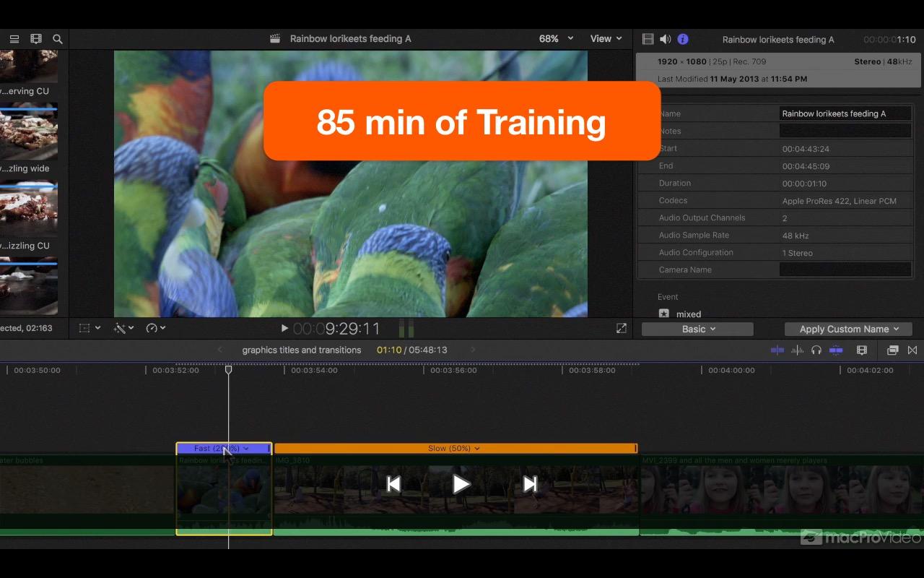Select the MVI_2399 clip in the timeline

(x=782, y=495)
